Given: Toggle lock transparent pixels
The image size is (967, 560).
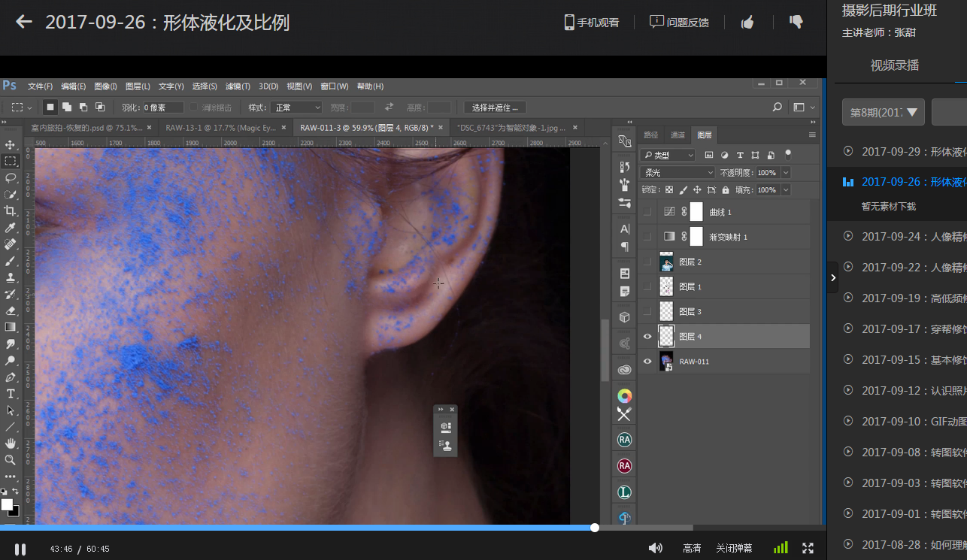Looking at the screenshot, I should [669, 190].
